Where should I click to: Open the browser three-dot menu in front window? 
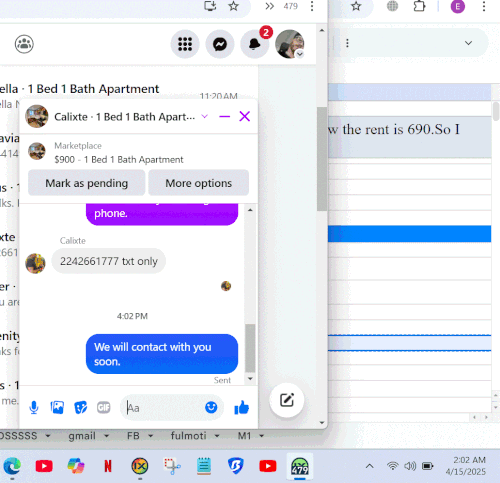(312, 6)
